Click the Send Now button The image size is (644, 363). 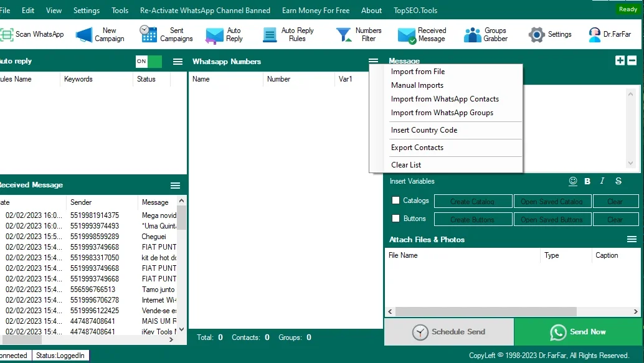pos(578,332)
